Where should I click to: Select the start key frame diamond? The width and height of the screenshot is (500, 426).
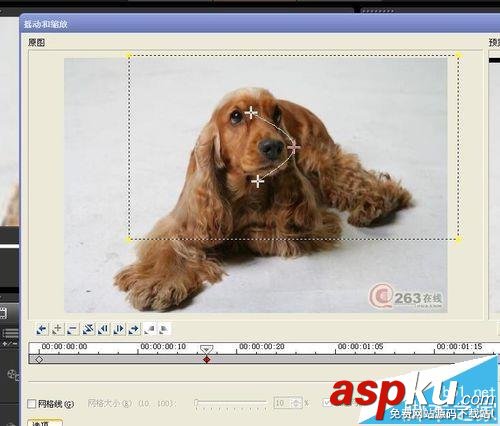tap(39, 360)
